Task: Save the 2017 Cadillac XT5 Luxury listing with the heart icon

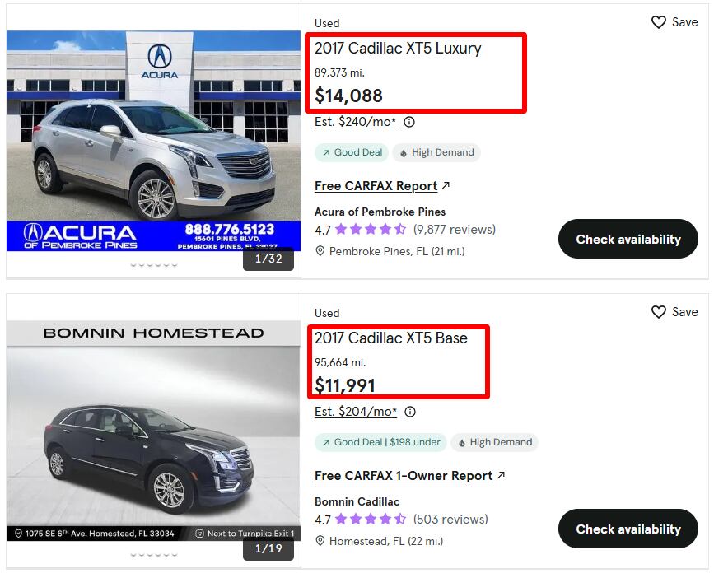Action: [658, 22]
